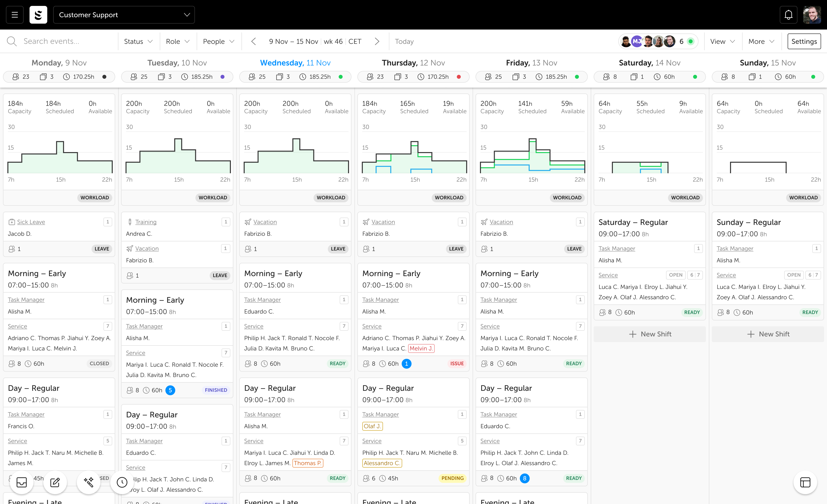Select the Monday, 9 Nov column header
The width and height of the screenshot is (827, 504).
(59, 63)
